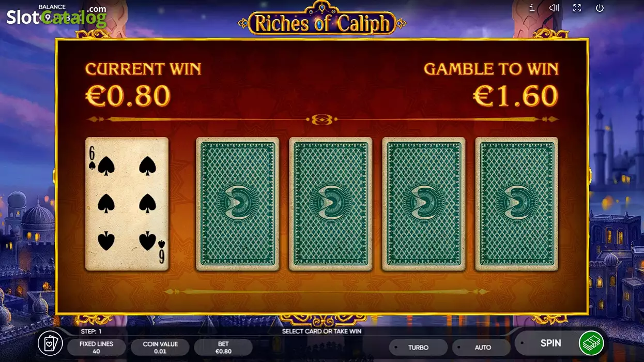Click the six of spades dealer card

pos(127,204)
